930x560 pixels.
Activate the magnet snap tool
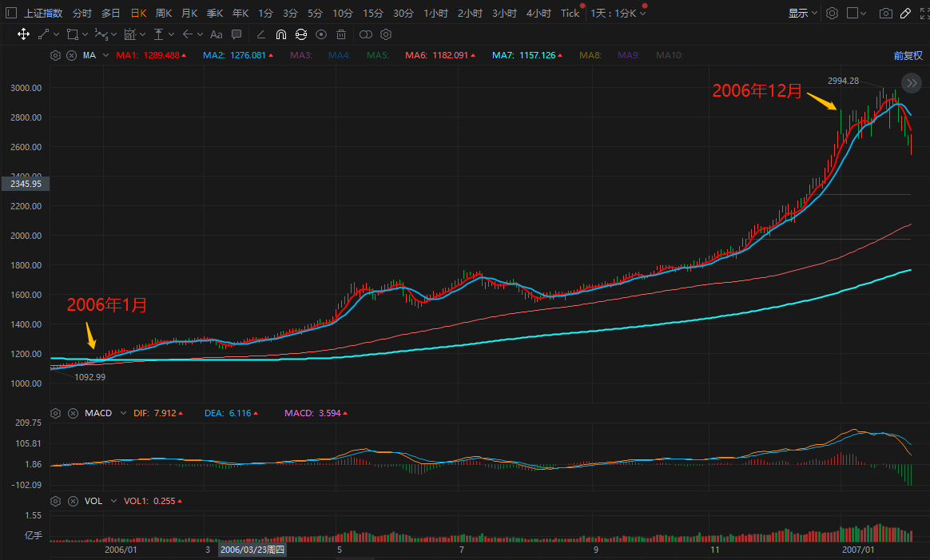click(280, 34)
